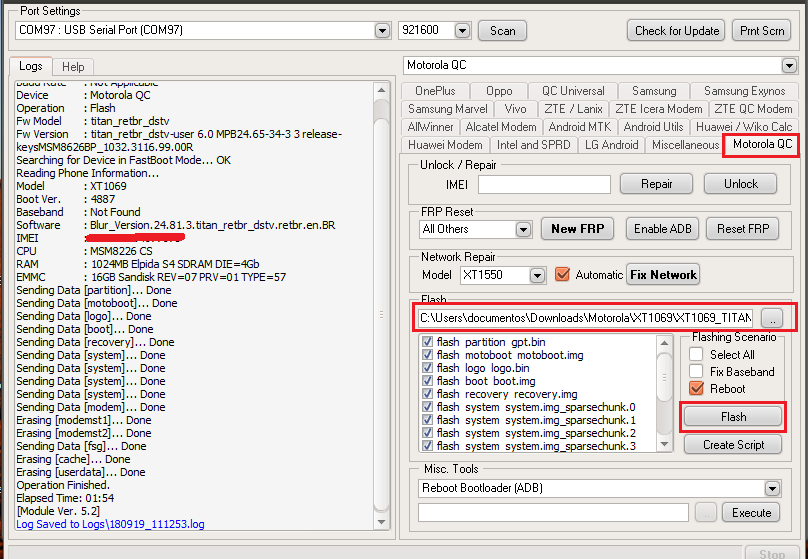Click Check for Update button
Image resolution: width=808 pixels, height=559 pixels.
(x=676, y=31)
